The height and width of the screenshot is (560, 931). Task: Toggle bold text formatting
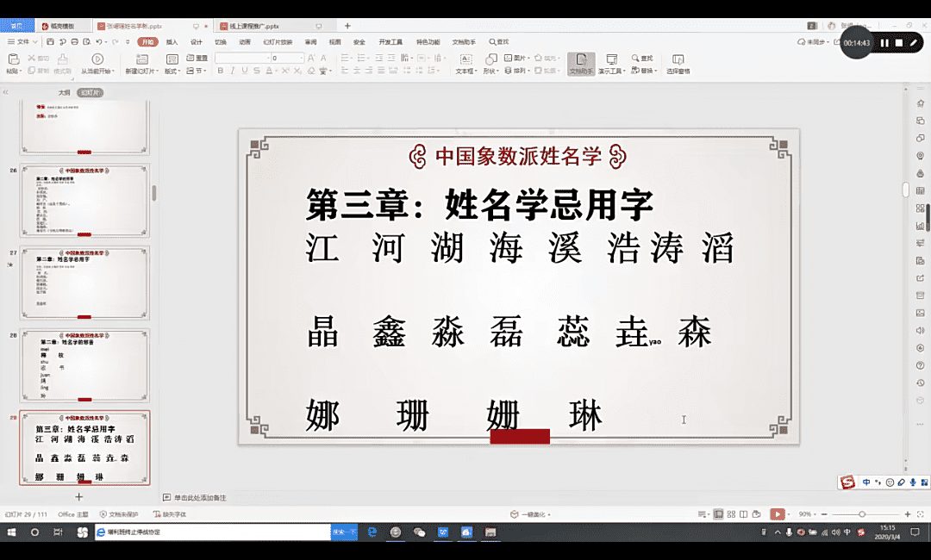(221, 71)
